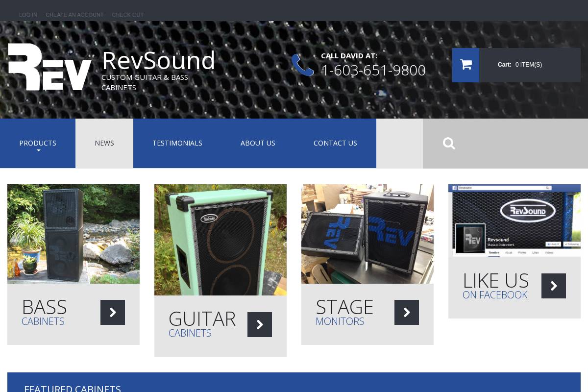This screenshot has width=588, height=392.
Task: Open the PRODUCTS navigation item
Action: [x=38, y=143]
